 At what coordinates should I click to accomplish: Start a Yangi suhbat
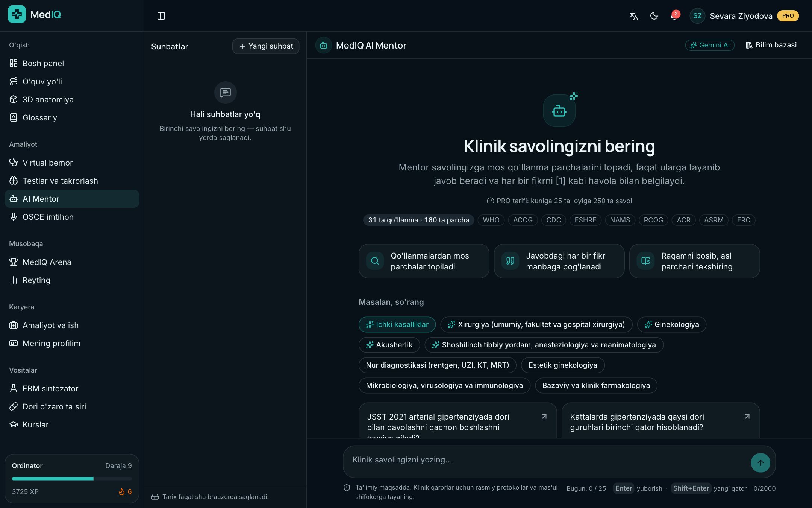click(266, 46)
